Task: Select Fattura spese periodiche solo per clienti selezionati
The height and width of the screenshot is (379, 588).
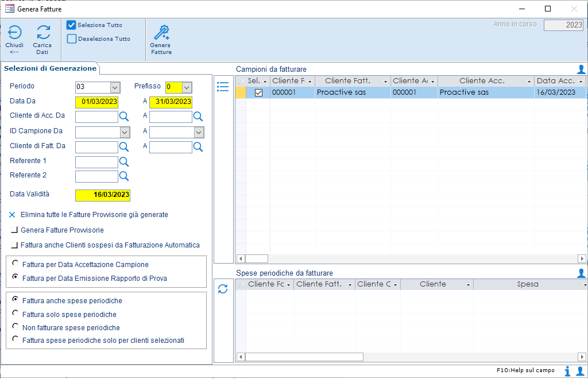Action: pos(15,339)
